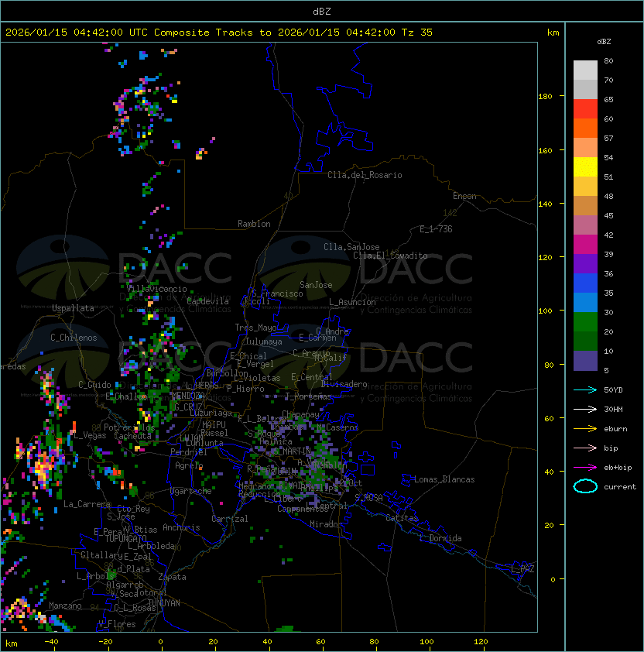Pick the bright yellow 51-54 dBZ swatch

pos(585,167)
